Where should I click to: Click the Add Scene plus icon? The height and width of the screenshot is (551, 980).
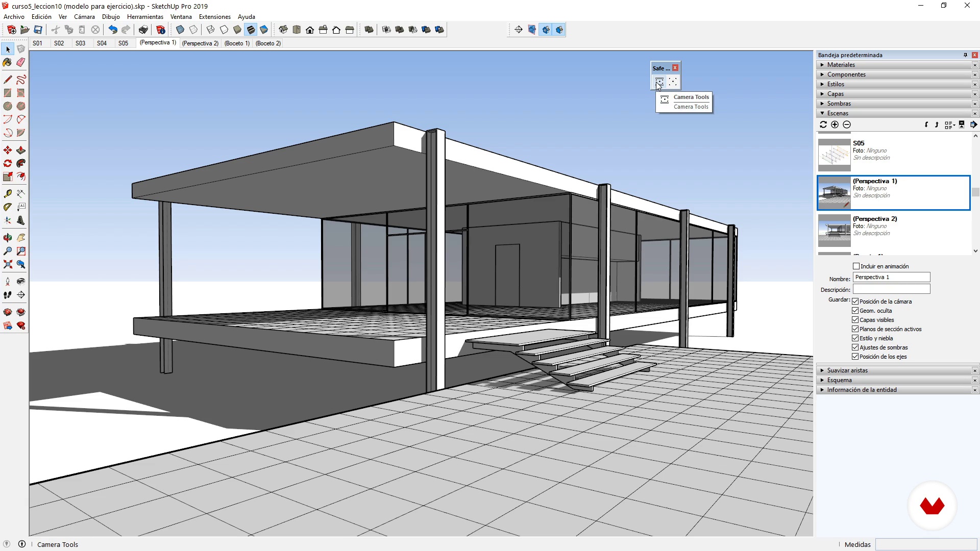coord(835,124)
